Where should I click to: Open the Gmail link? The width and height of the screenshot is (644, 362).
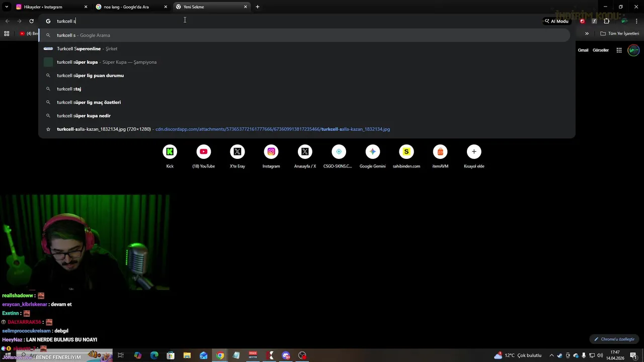pos(583,50)
